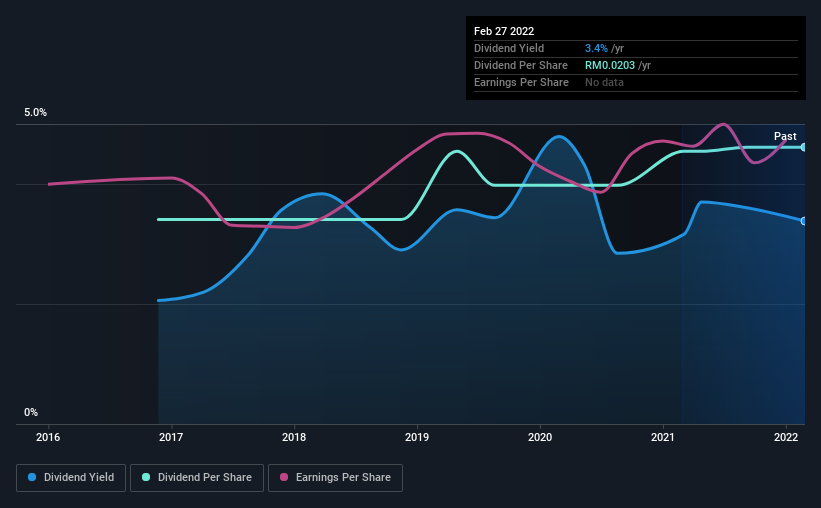Click the 5.0% y-axis label

tap(36, 113)
